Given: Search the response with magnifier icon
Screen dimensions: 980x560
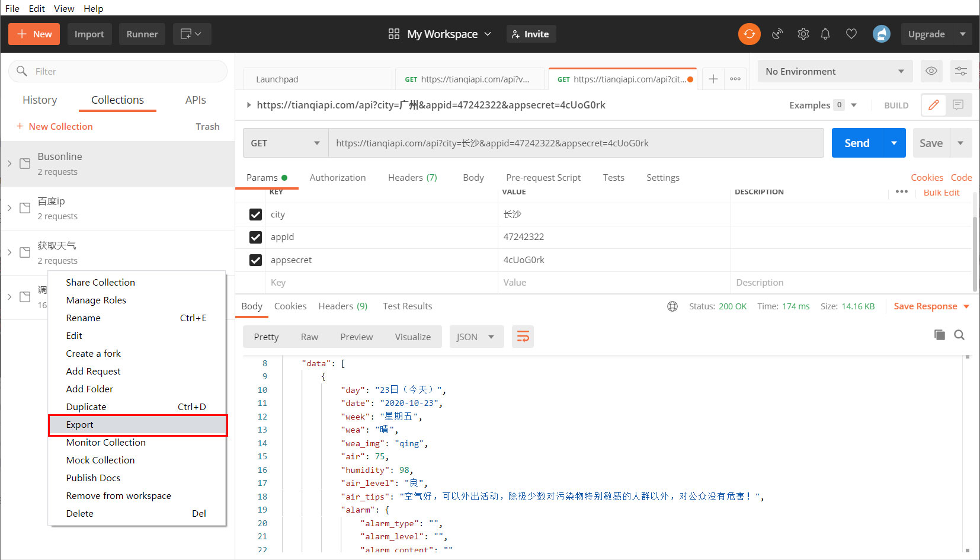Looking at the screenshot, I should (x=959, y=335).
